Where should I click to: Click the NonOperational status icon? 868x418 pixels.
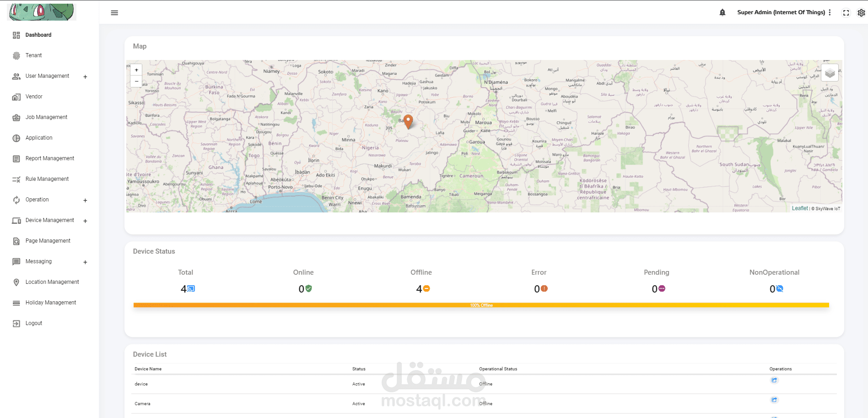780,288
